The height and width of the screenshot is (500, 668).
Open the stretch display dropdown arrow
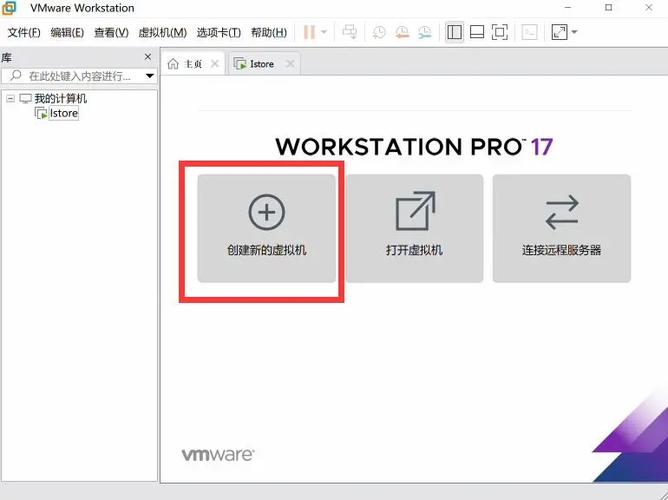pos(574,32)
